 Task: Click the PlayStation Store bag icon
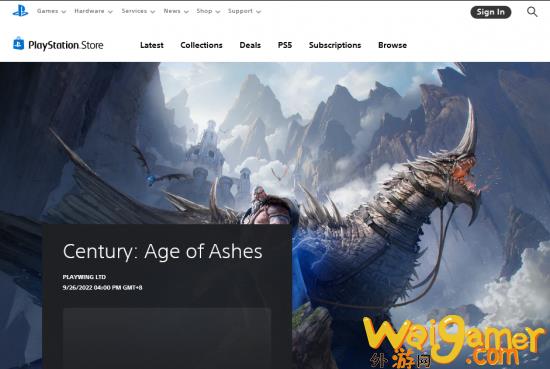pyautogui.click(x=19, y=44)
